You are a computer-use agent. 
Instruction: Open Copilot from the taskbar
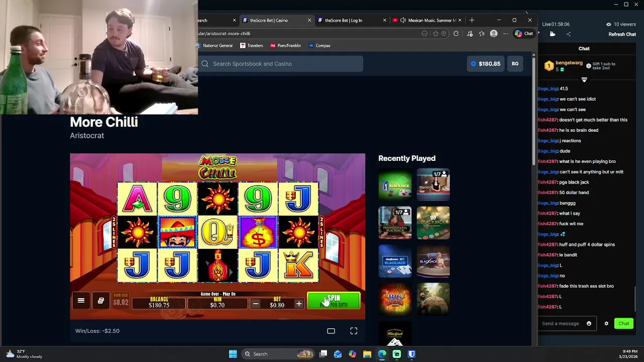point(352,354)
